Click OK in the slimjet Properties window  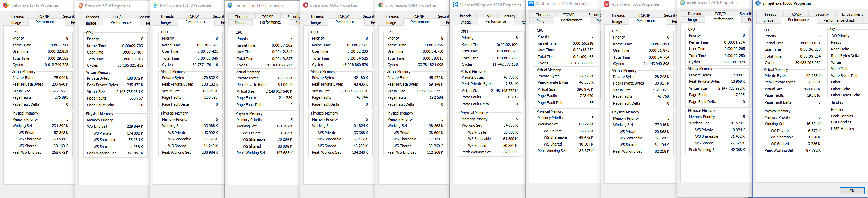[851, 191]
